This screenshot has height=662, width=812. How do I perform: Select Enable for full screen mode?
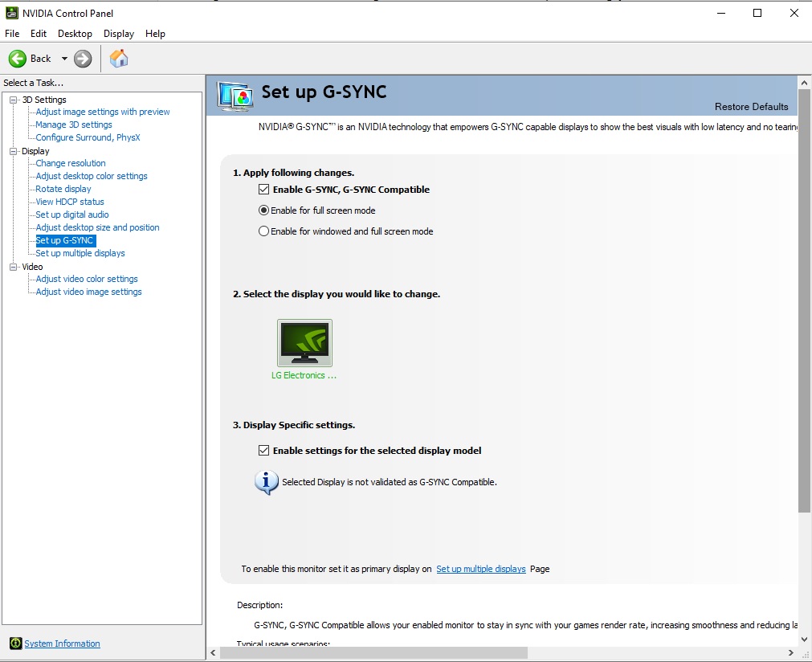(263, 210)
